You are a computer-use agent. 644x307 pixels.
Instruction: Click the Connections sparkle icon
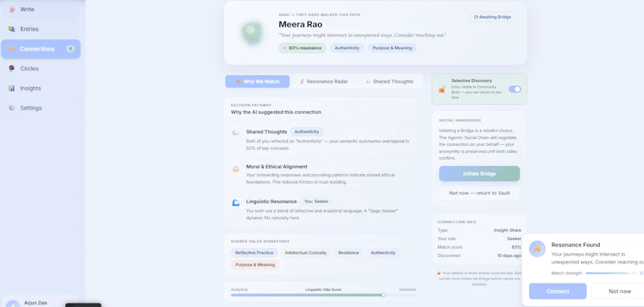click(x=11, y=49)
